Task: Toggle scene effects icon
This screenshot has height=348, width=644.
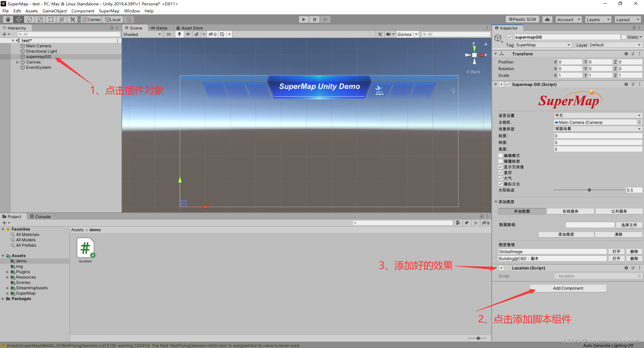Action: (197, 34)
